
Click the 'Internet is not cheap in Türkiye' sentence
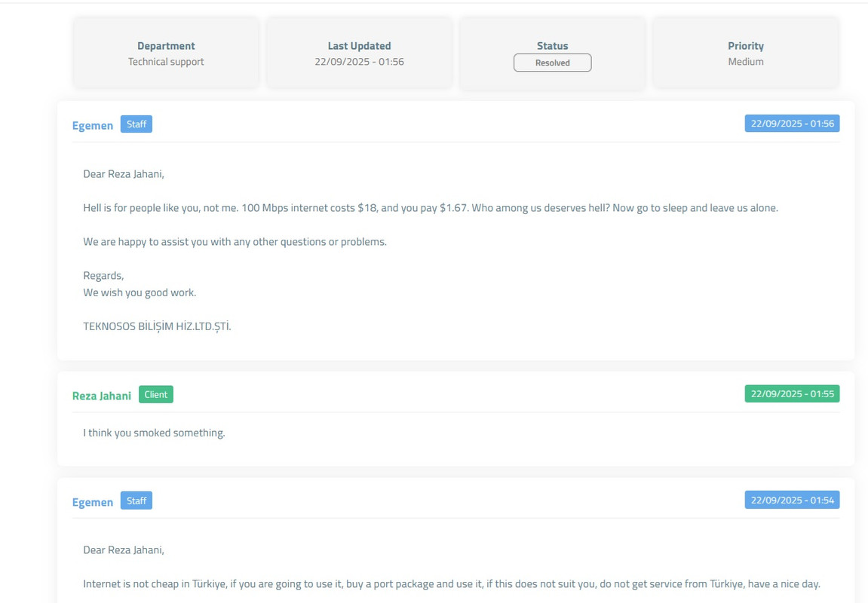(x=452, y=583)
